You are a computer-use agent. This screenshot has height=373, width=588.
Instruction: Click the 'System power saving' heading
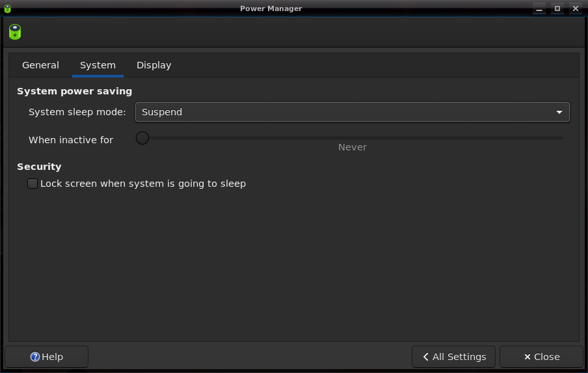(x=74, y=91)
